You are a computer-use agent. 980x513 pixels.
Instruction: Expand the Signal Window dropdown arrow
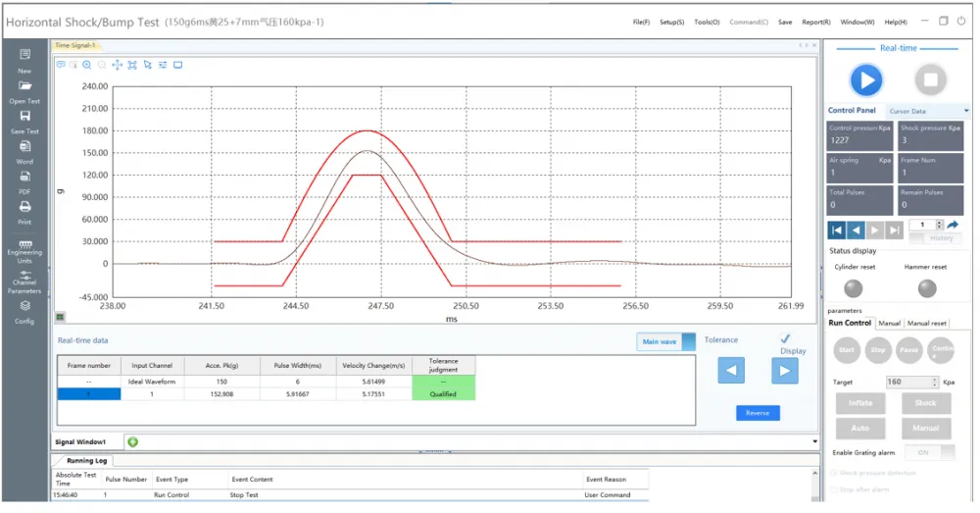pyautogui.click(x=814, y=441)
